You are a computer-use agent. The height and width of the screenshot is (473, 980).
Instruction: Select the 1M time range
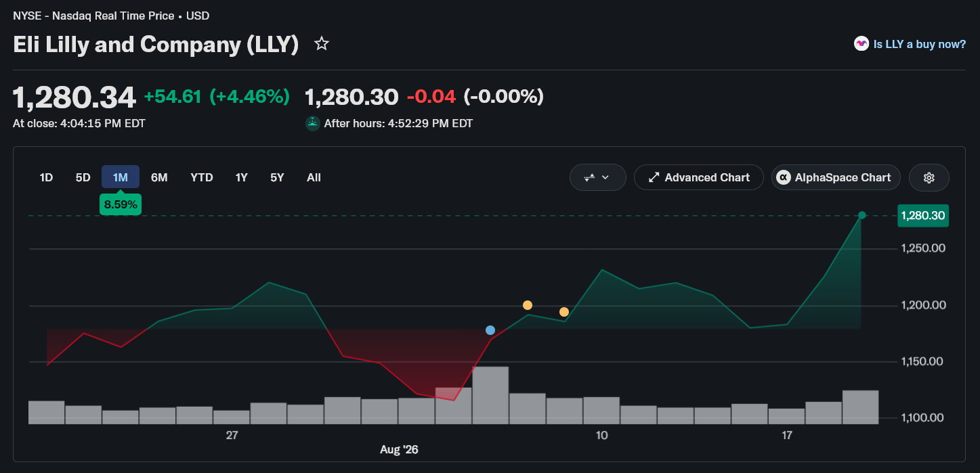[121, 177]
